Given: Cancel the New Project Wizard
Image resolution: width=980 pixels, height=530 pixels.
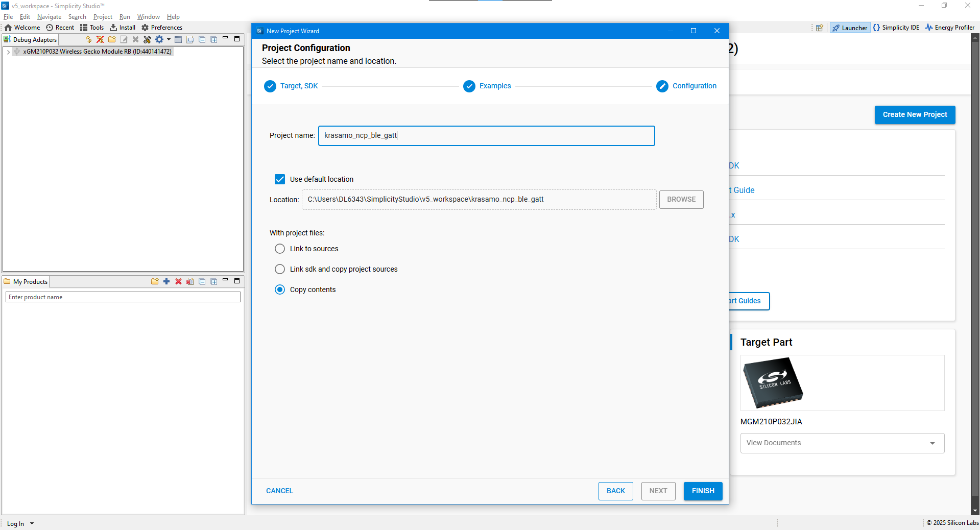Looking at the screenshot, I should coord(279,491).
